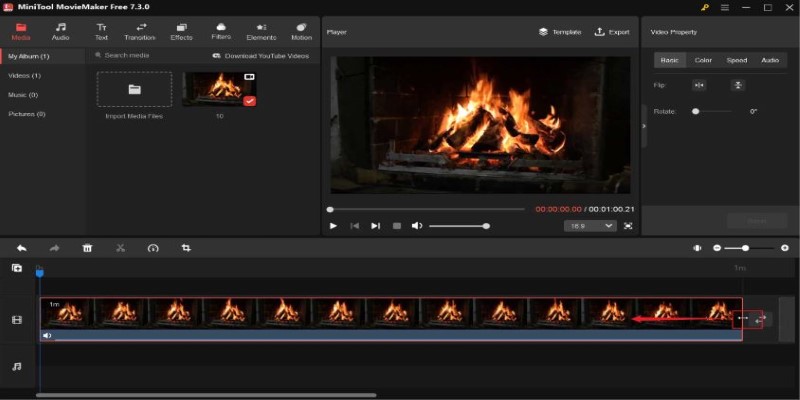Enter full screen preview in player
The width and height of the screenshot is (800, 400).
click(x=628, y=226)
